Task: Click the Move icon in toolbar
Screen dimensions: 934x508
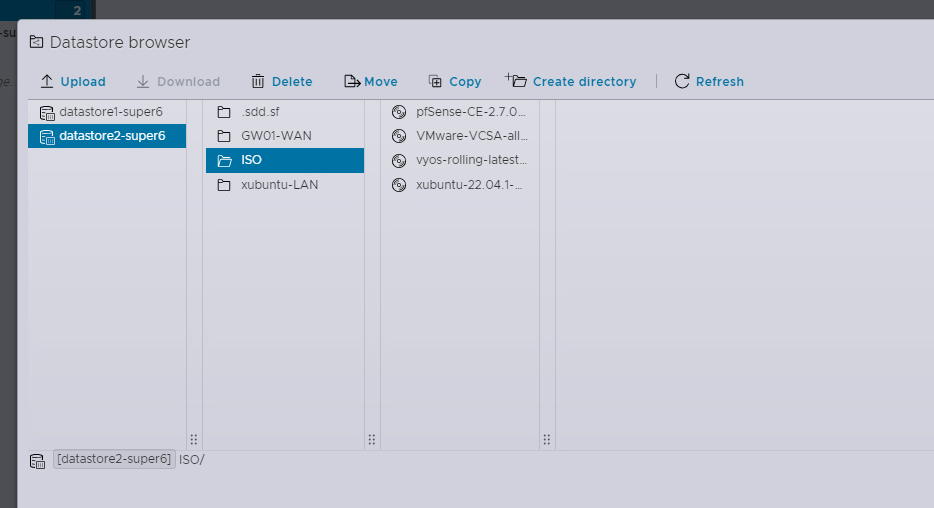Action: click(x=351, y=82)
